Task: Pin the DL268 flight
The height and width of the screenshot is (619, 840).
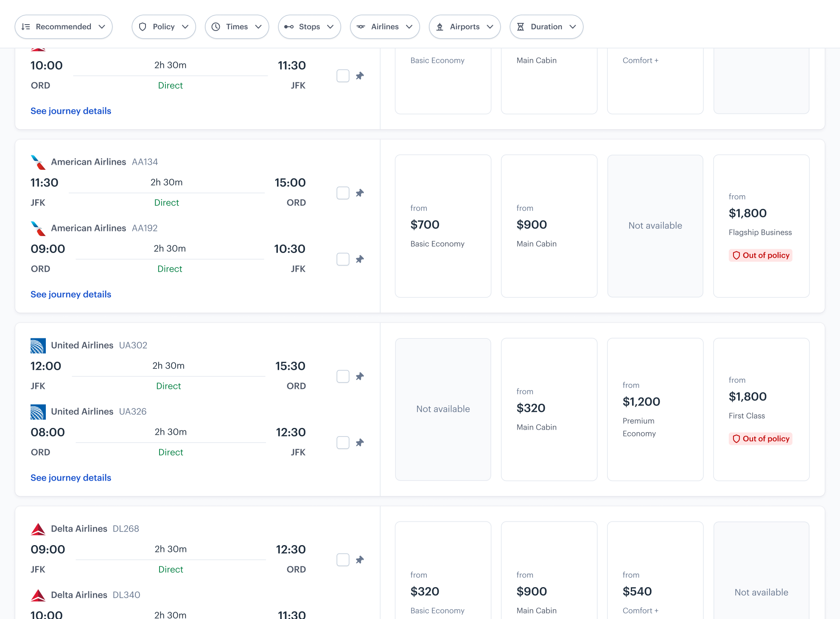Action: coord(360,560)
